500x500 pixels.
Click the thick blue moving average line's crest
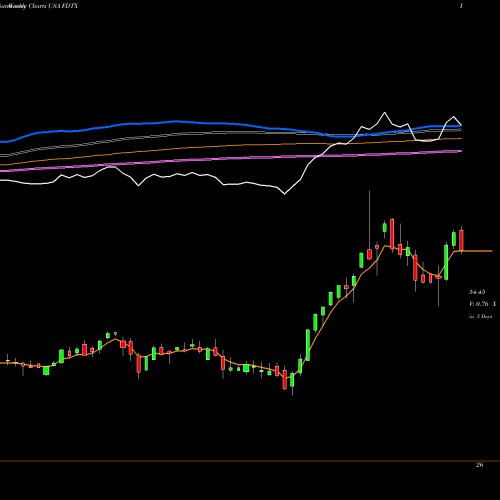176,121
